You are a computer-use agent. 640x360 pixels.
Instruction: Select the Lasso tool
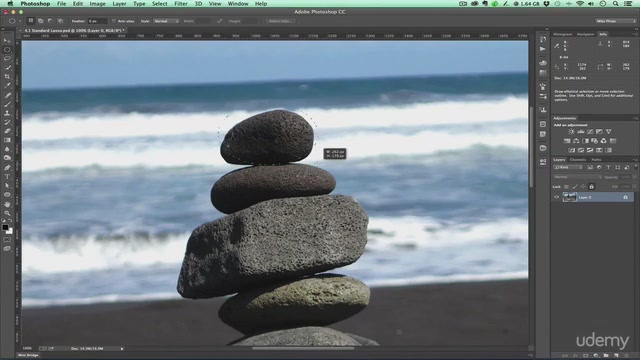click(x=7, y=59)
